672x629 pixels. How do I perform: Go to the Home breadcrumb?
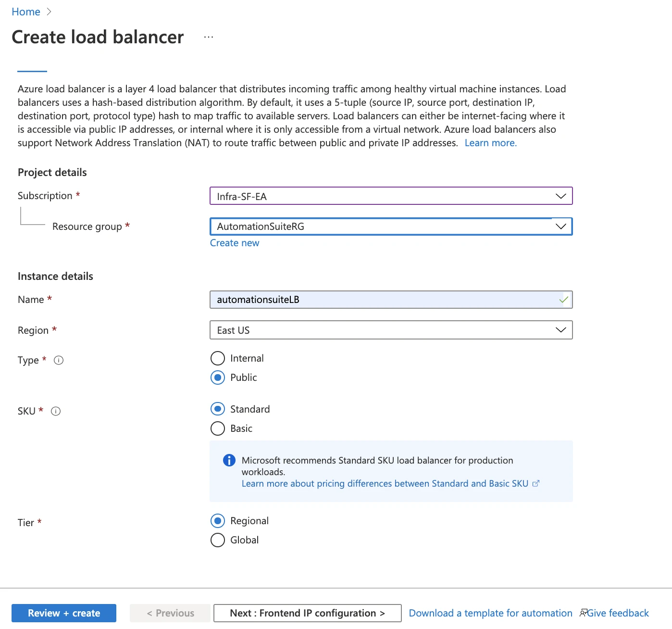click(x=26, y=12)
